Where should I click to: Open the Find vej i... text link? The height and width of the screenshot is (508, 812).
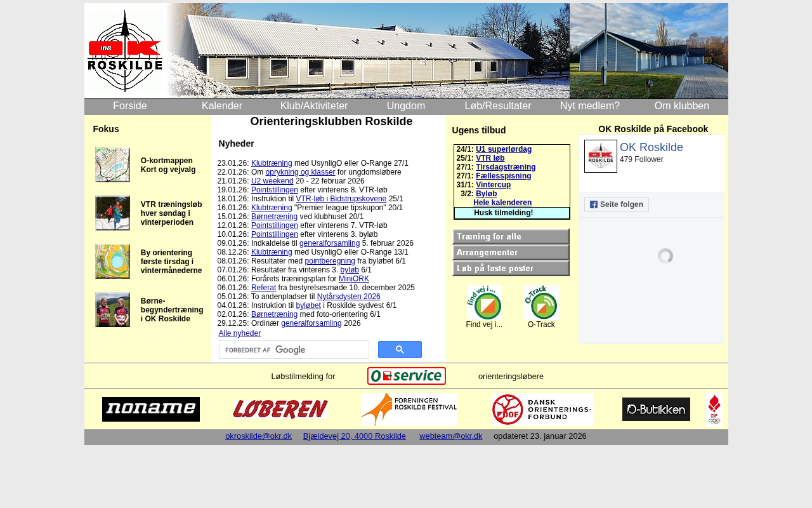[x=484, y=324]
